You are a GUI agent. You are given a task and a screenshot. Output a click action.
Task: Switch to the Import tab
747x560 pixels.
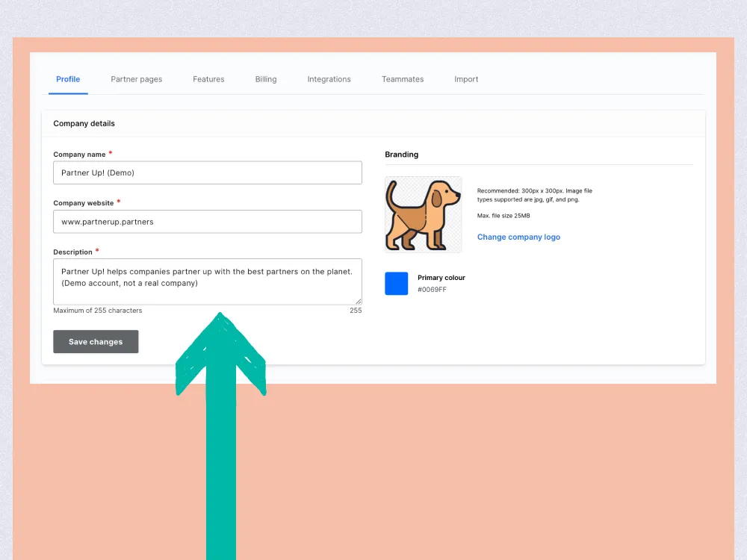tap(465, 79)
